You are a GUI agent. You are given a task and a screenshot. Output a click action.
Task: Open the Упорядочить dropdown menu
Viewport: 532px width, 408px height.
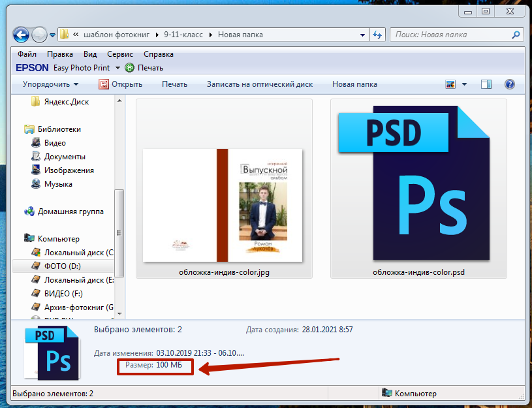[50, 84]
